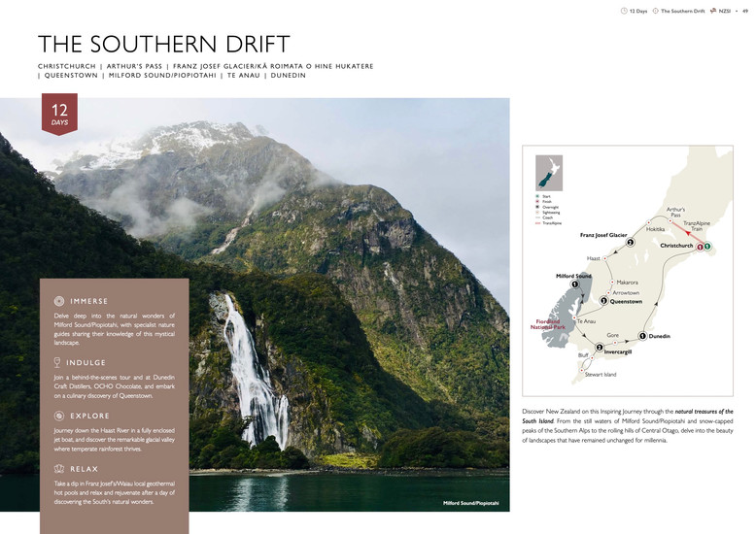This screenshot has height=534, width=756.
Task: Click the Stewart Island sightseeing dot
Action: [x=582, y=370]
